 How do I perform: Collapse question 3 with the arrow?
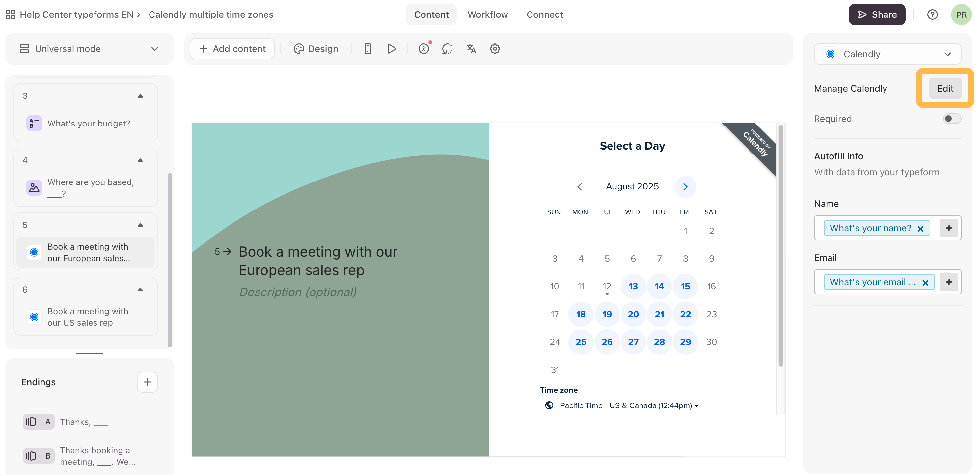point(140,96)
